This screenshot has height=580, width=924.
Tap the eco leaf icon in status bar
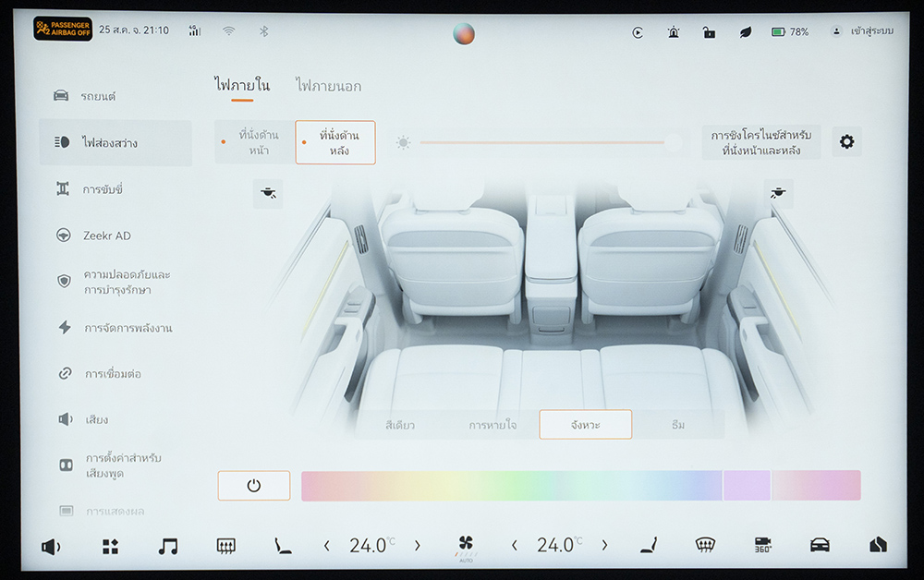[745, 31]
